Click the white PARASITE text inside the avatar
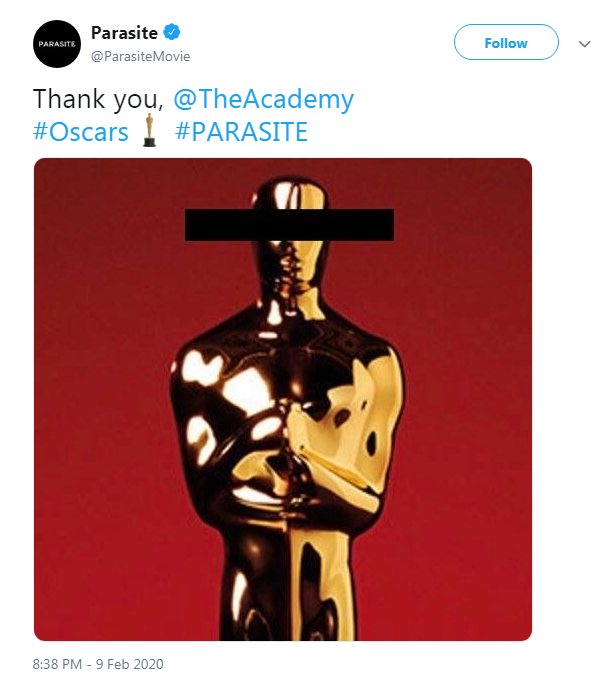 (57, 44)
